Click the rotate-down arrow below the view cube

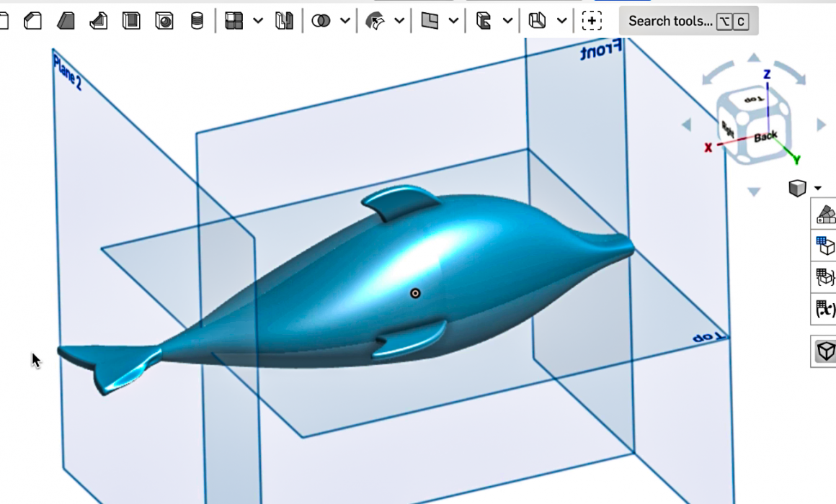pyautogui.click(x=754, y=192)
